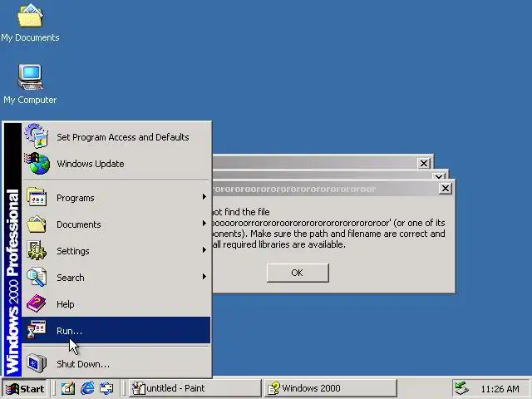Select Shut Down... in Start menu
Viewport: 532px width, 399px height.
[x=116, y=364]
